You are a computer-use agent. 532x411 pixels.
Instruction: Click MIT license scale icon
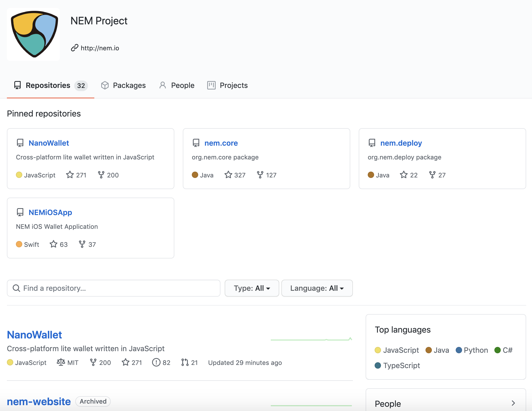(61, 362)
